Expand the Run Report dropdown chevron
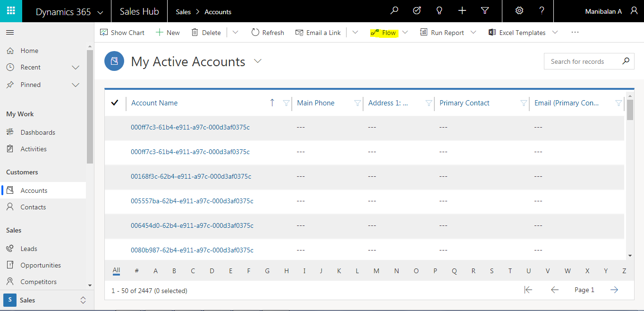The image size is (644, 311). (x=474, y=32)
